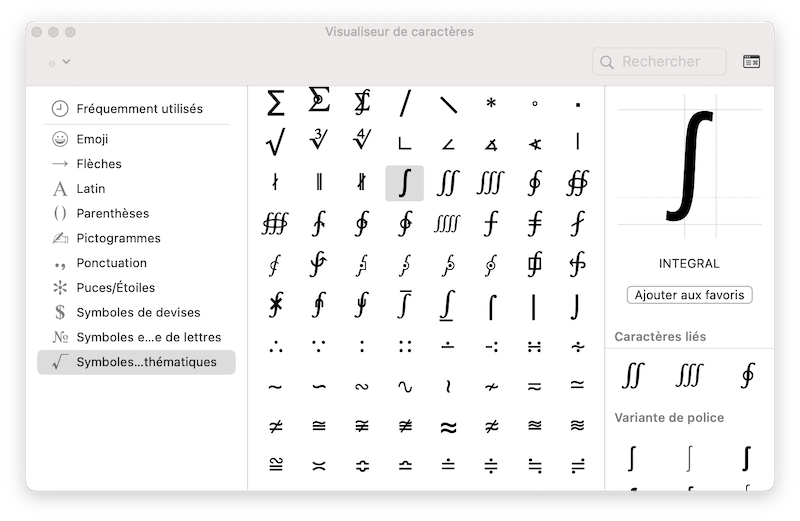
Task: Select the cube root symbol
Action: click(319, 139)
